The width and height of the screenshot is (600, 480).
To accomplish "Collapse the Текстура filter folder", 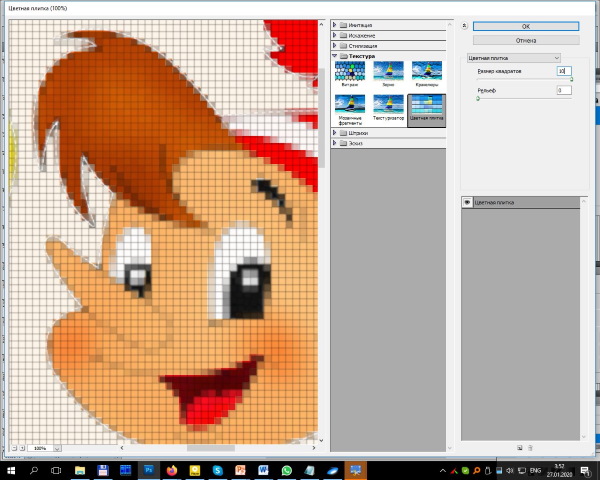I will click(x=334, y=56).
